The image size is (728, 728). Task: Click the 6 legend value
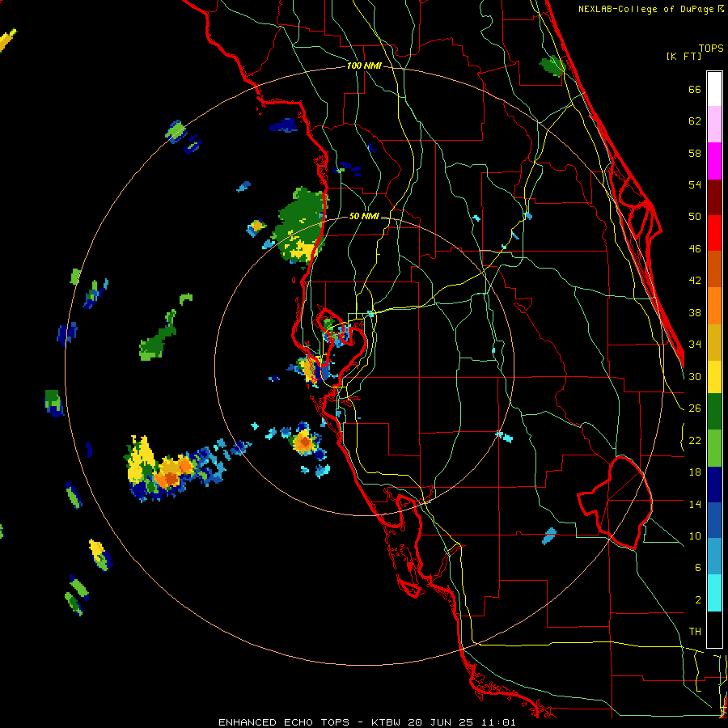point(698,568)
